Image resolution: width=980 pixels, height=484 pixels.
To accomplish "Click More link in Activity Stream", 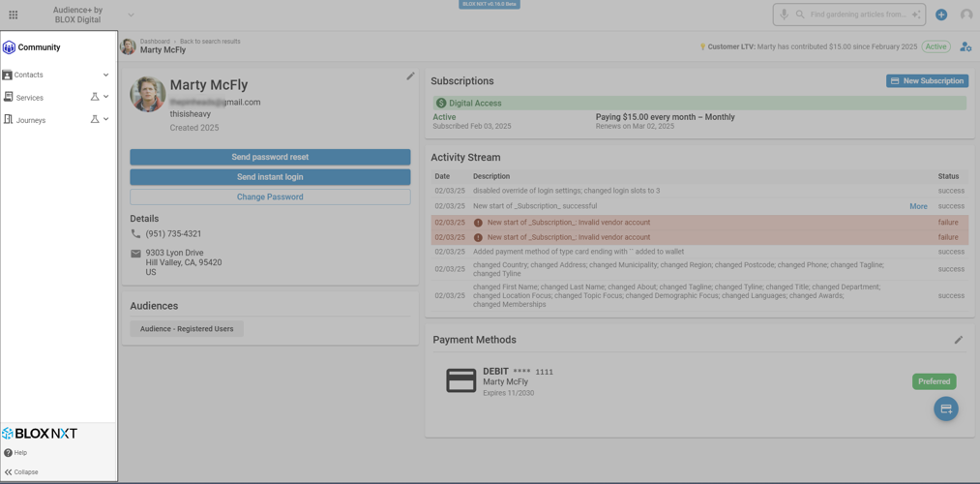I will pos(918,206).
